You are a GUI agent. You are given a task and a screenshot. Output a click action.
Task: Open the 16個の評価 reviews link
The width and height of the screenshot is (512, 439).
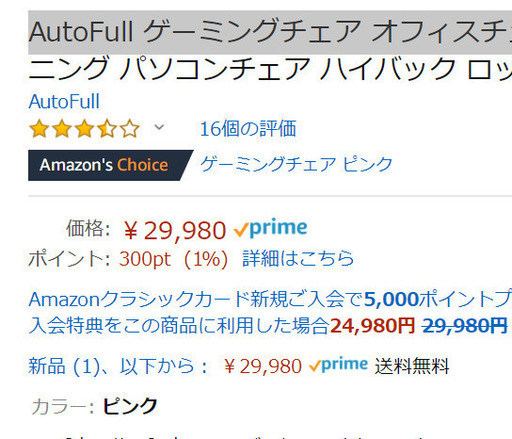[248, 129]
